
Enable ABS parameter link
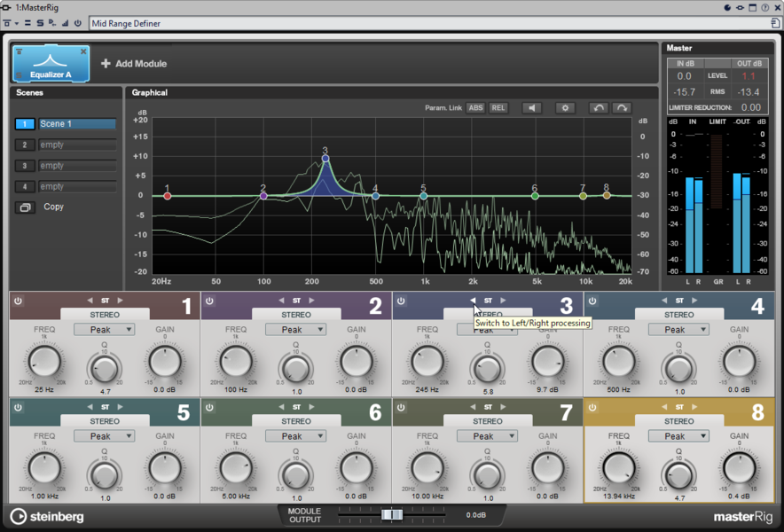[x=475, y=108]
